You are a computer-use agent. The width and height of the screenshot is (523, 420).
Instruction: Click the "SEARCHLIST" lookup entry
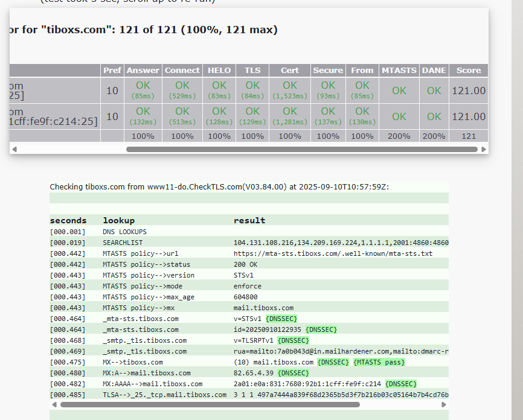click(123, 243)
